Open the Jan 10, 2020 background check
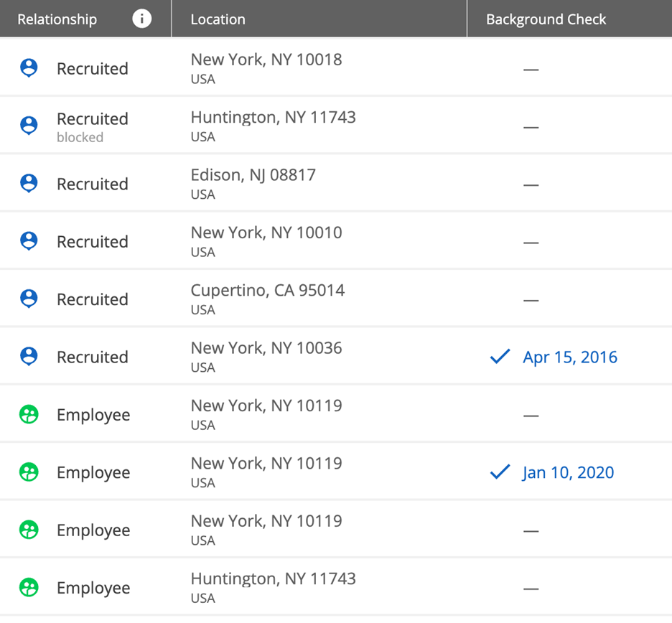This screenshot has width=672, height=623. [568, 472]
